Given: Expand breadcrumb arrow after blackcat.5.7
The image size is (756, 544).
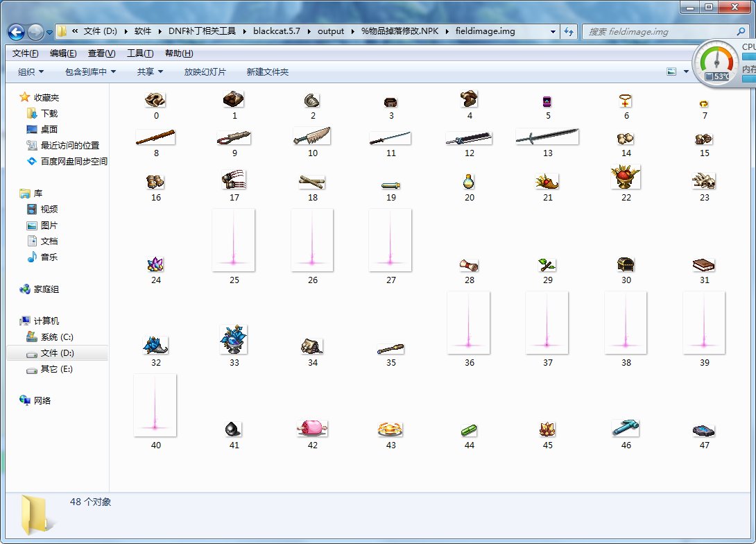Looking at the screenshot, I should click(x=309, y=31).
